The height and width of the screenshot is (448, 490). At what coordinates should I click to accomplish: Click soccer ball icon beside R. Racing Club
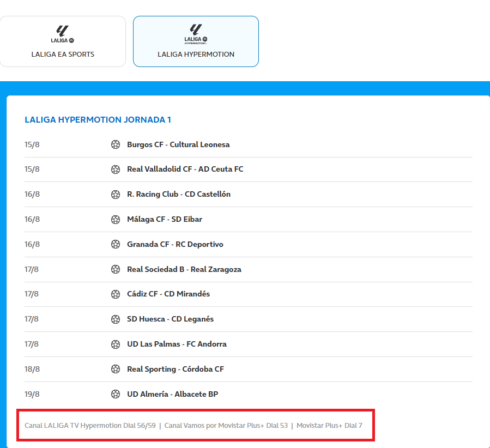[116, 194]
